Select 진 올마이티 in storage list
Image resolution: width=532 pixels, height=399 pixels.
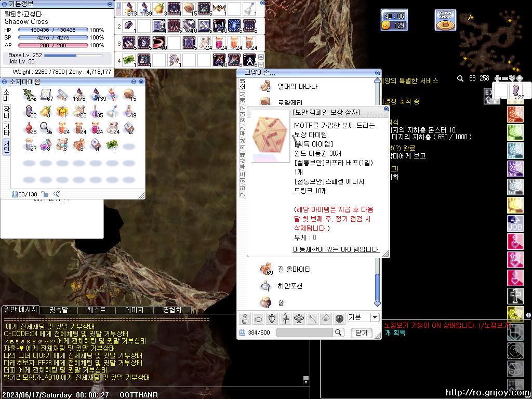click(294, 269)
